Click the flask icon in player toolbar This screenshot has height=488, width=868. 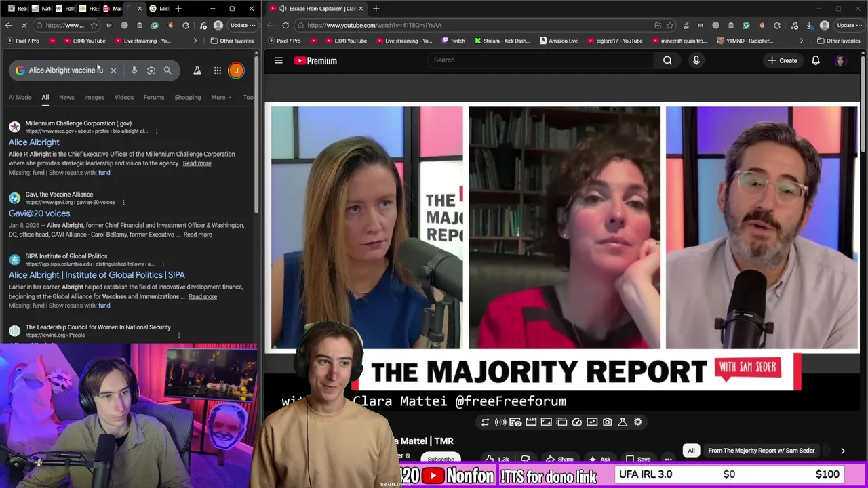(623, 422)
